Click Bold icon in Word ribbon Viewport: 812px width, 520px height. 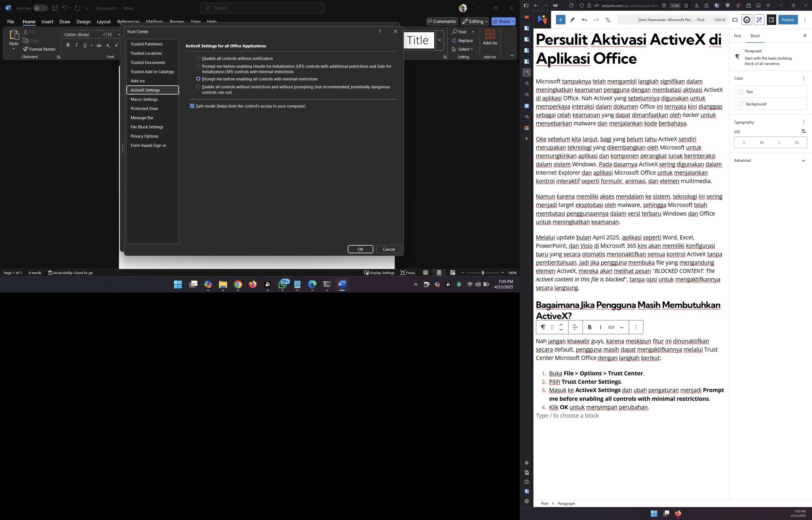pos(68,45)
